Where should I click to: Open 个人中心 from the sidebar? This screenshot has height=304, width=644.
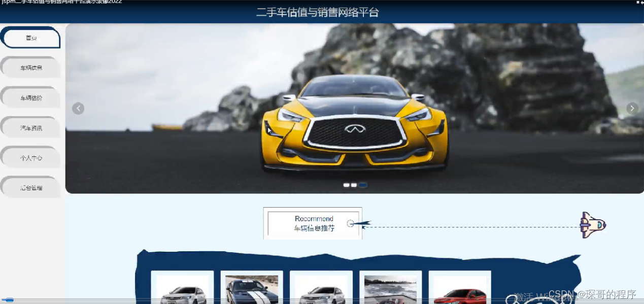pos(30,158)
